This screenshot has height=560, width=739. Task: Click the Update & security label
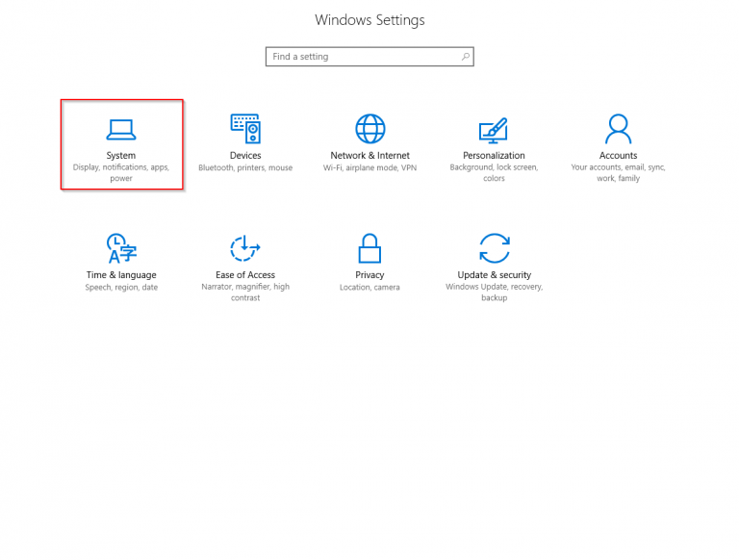pos(495,275)
